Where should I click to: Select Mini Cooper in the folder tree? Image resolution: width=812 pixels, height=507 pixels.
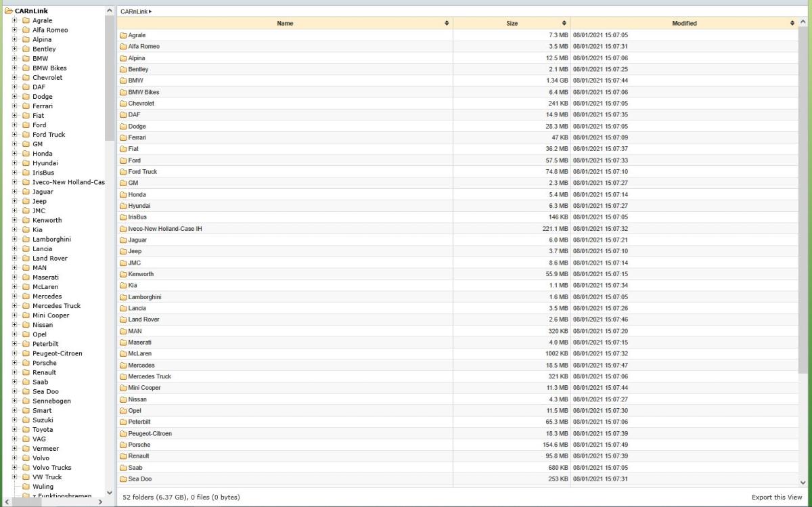click(x=51, y=315)
